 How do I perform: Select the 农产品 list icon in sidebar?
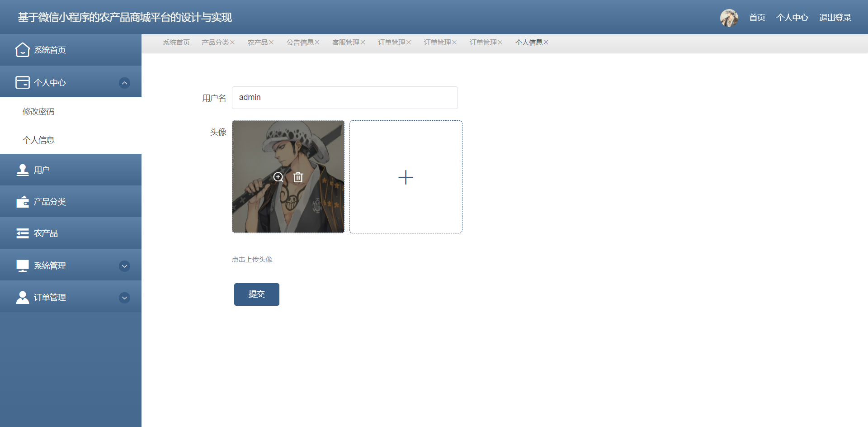pyautogui.click(x=22, y=233)
